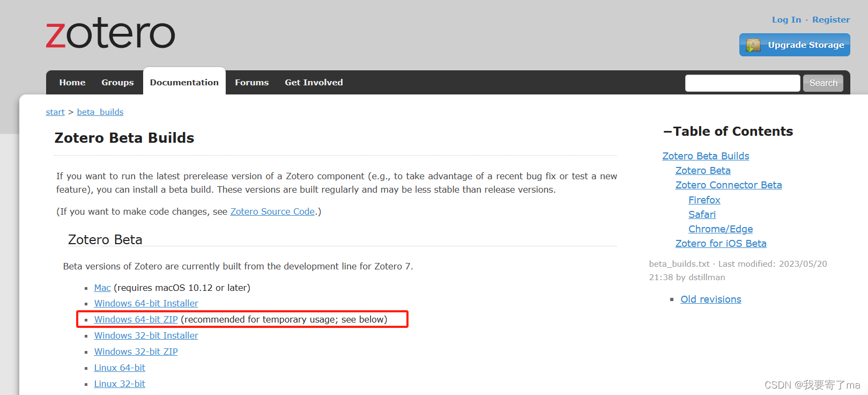
Task: Open the Old revisions link
Action: tap(711, 299)
